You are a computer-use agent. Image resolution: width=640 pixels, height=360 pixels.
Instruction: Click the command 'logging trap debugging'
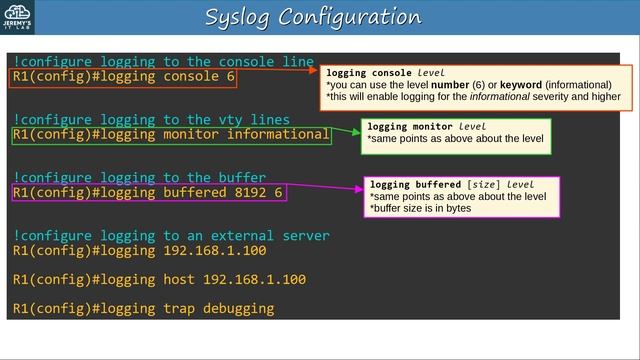[x=144, y=309]
